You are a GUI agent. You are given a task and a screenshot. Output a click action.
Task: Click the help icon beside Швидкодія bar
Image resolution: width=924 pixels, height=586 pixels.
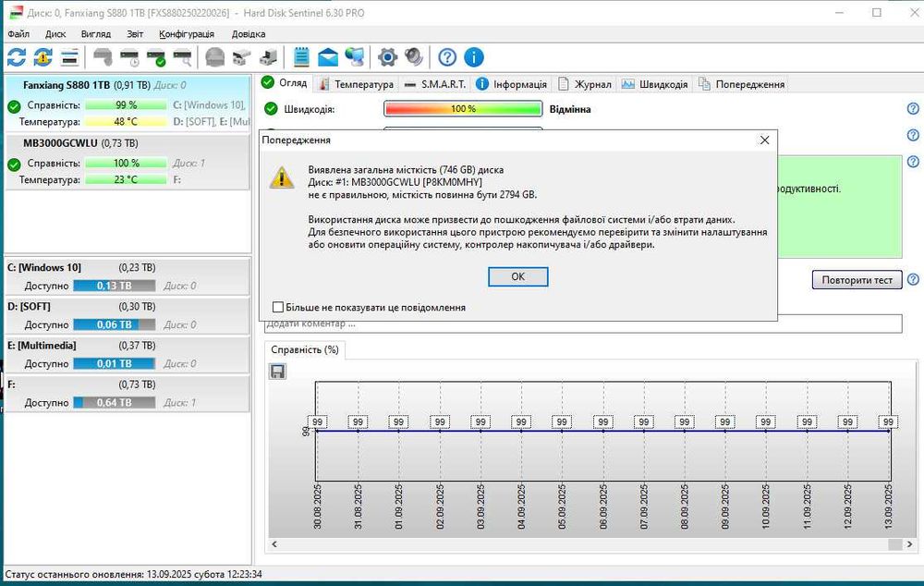tap(913, 108)
